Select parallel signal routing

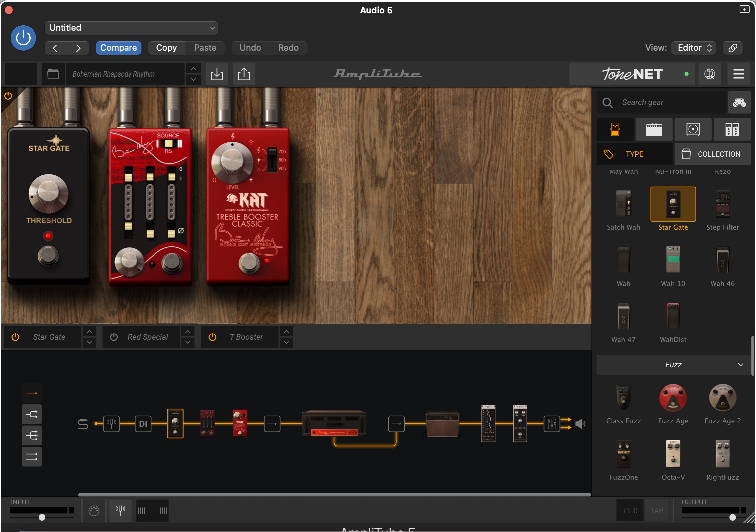coord(32,456)
